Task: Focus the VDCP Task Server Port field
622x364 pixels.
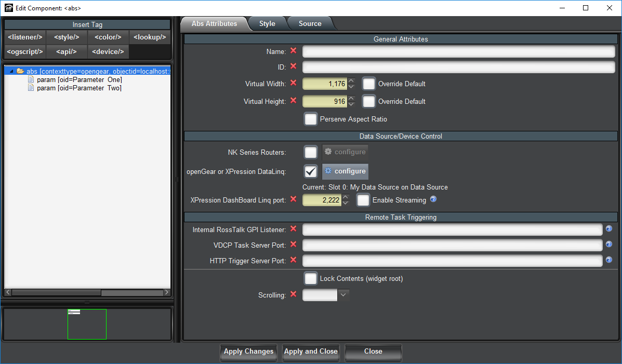Action: 452,245
